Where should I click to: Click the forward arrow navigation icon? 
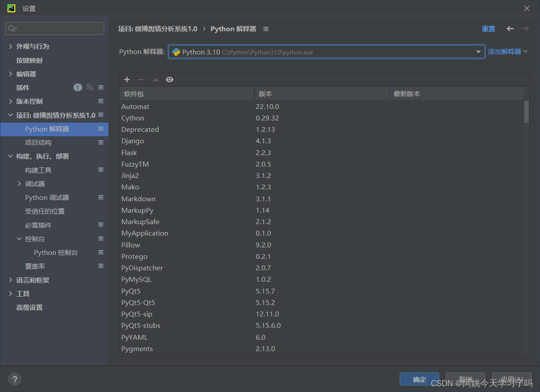(x=525, y=29)
